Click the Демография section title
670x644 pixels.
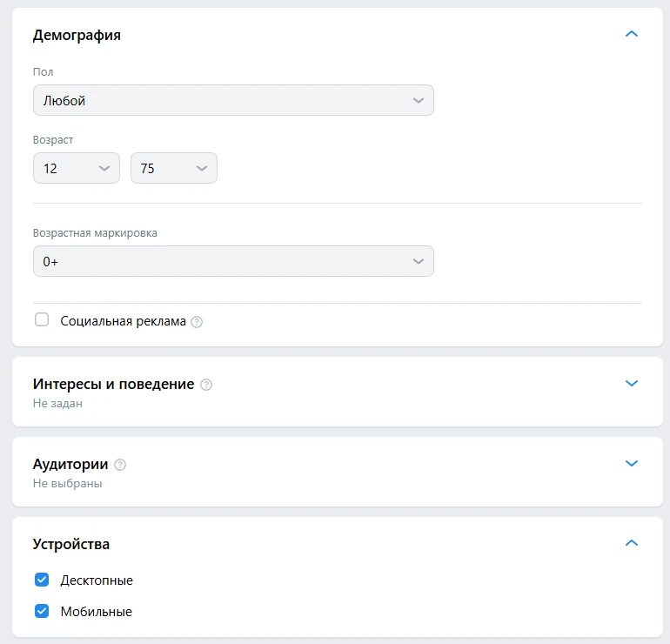pyautogui.click(x=77, y=36)
